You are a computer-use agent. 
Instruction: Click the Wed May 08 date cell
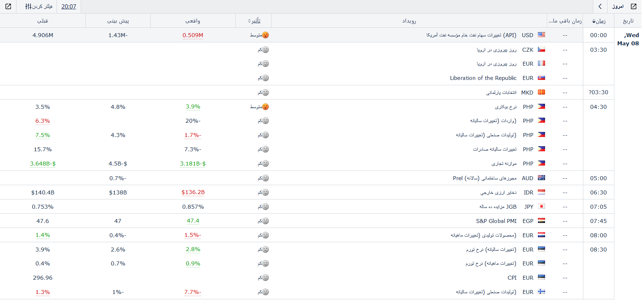pyautogui.click(x=628, y=39)
